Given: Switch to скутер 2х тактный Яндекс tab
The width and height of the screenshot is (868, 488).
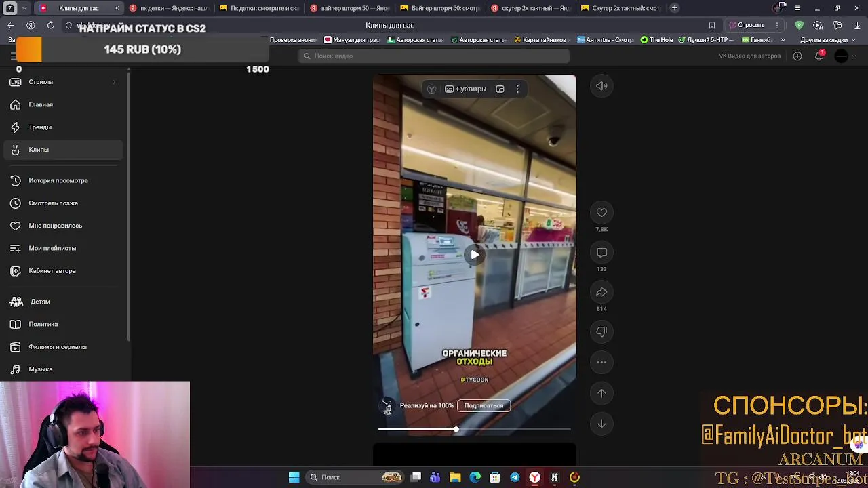Looking at the screenshot, I should 531,8.
